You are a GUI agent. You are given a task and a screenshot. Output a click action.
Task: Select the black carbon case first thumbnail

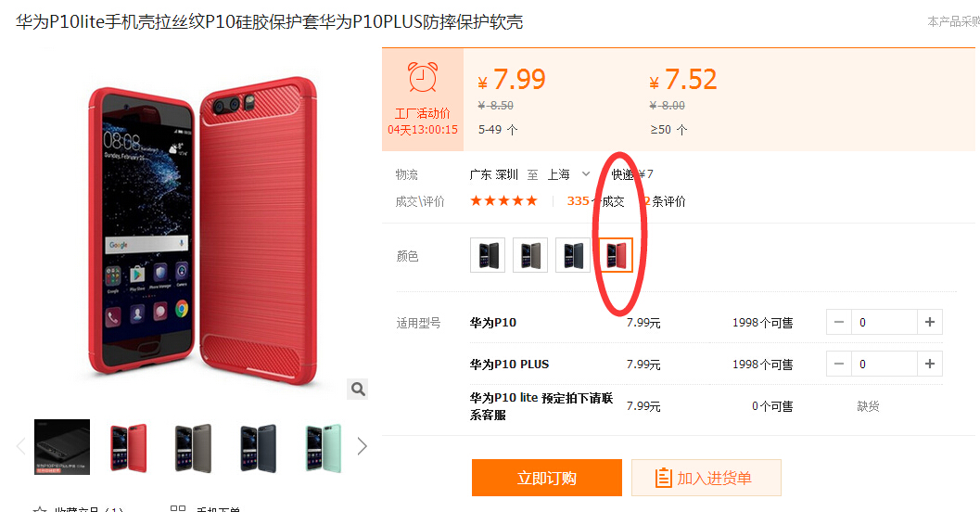click(62, 447)
